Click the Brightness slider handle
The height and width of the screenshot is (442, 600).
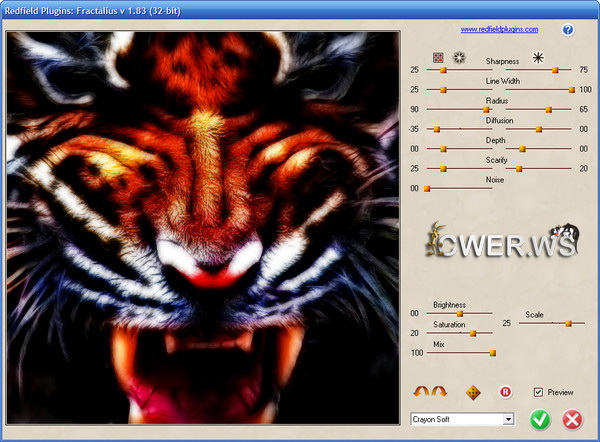click(x=459, y=313)
